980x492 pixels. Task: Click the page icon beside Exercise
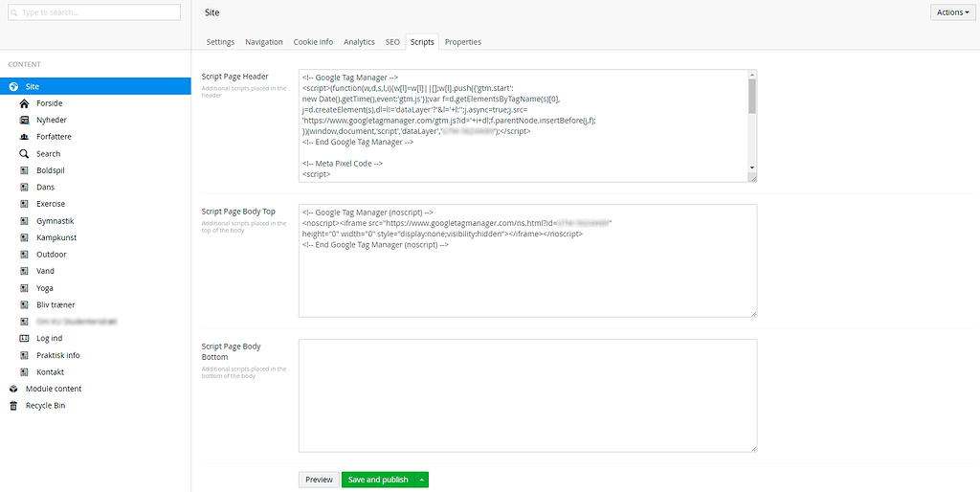tap(24, 204)
